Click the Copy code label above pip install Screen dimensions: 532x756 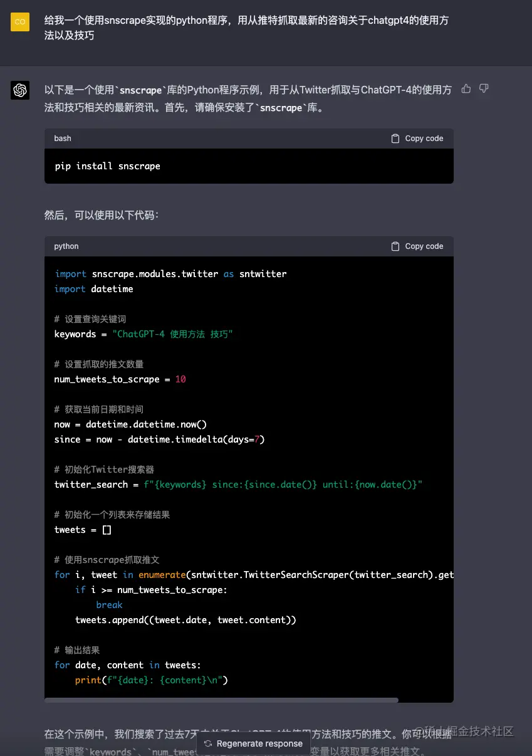(x=424, y=139)
